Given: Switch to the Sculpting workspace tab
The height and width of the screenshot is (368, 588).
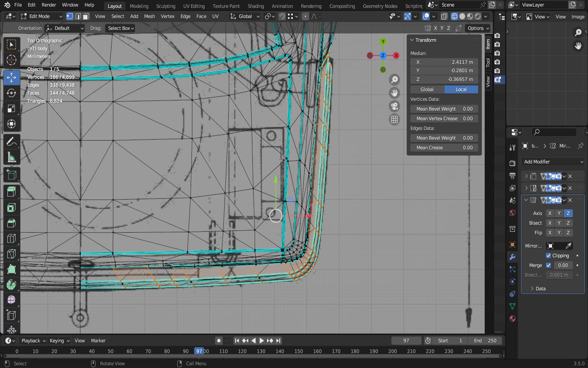Looking at the screenshot, I should pos(165,6).
